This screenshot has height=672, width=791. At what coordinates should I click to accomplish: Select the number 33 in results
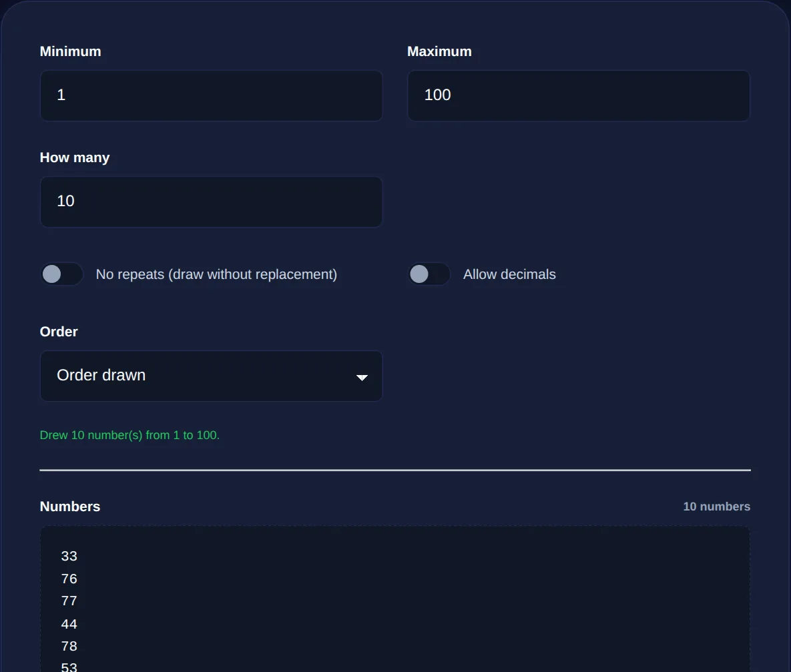pos(69,556)
